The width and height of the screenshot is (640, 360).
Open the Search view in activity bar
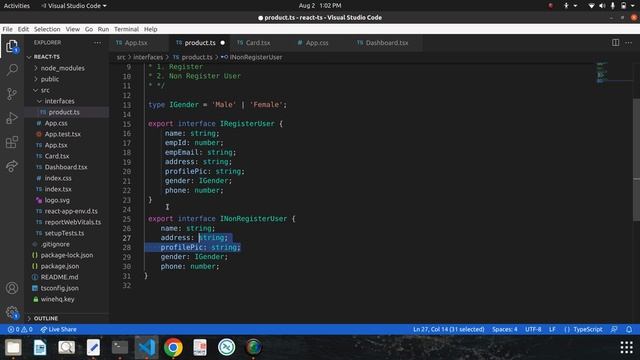coord(12,70)
